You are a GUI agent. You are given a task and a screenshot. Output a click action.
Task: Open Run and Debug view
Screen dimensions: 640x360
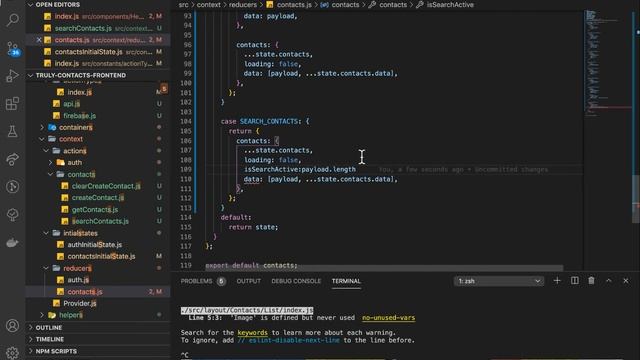coord(13,76)
